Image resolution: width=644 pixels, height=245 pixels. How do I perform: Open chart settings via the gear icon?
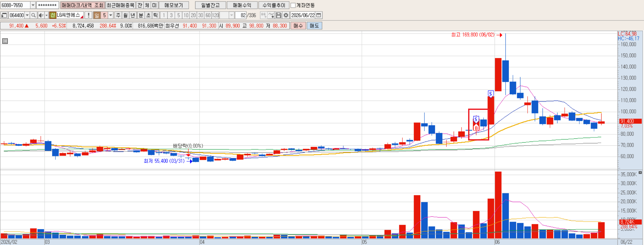point(286,15)
